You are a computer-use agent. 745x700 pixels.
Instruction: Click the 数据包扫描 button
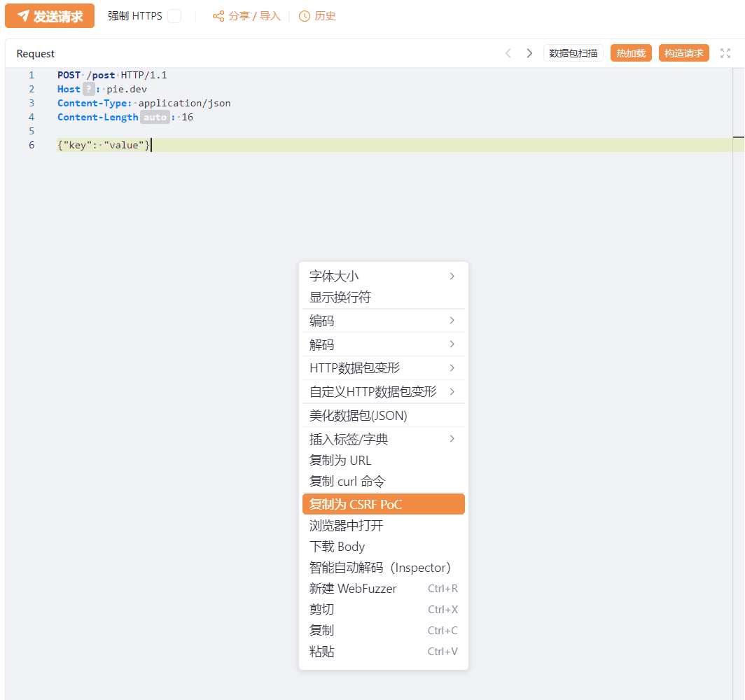573,53
